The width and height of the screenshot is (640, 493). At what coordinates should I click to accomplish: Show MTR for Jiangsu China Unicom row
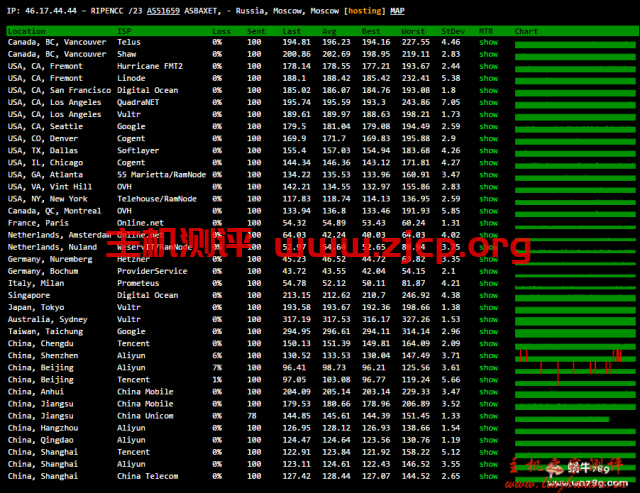pos(489,416)
